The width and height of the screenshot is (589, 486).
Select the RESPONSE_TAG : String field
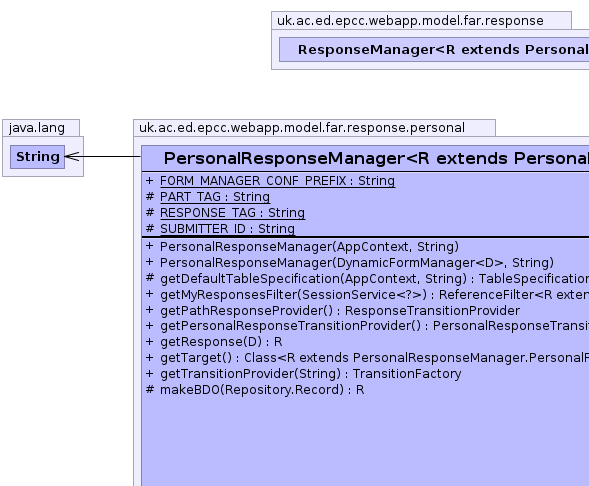pyautogui.click(x=225, y=213)
